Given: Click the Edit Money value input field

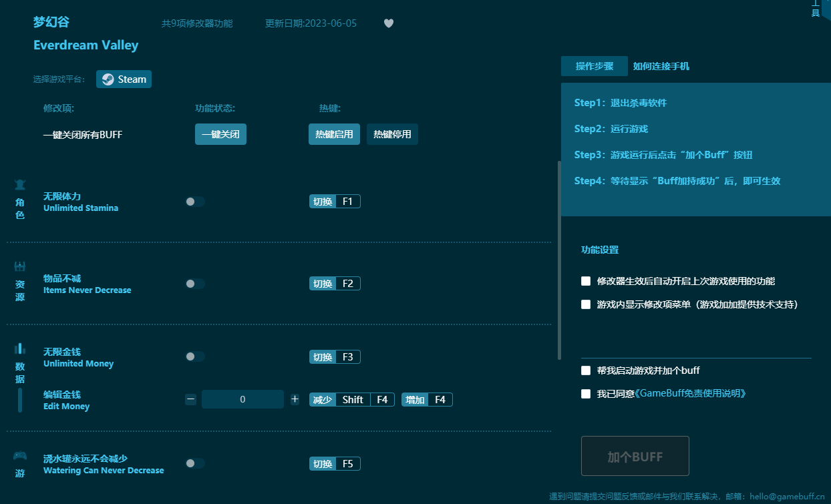Looking at the screenshot, I should click(x=242, y=399).
